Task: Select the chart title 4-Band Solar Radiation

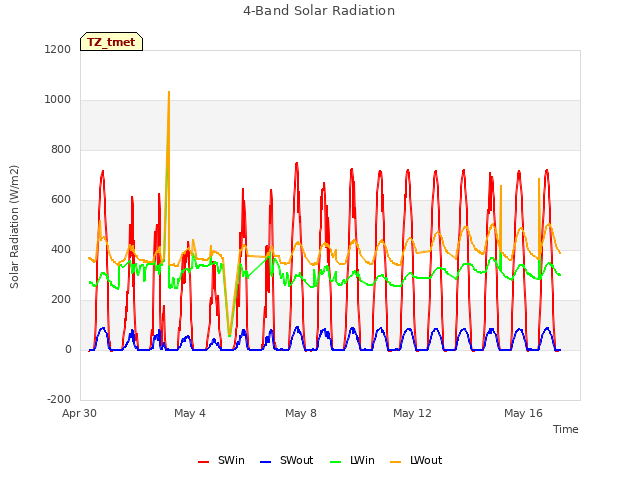Action: tap(319, 11)
